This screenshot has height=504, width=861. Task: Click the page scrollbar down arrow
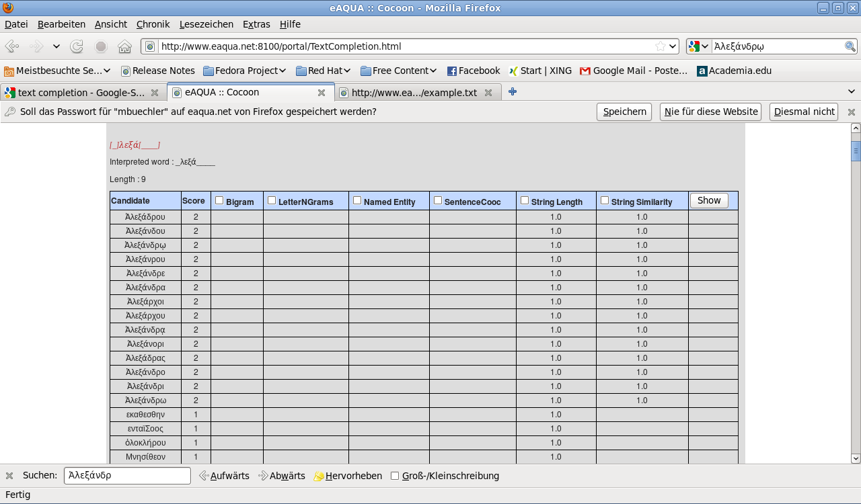pyautogui.click(x=856, y=458)
